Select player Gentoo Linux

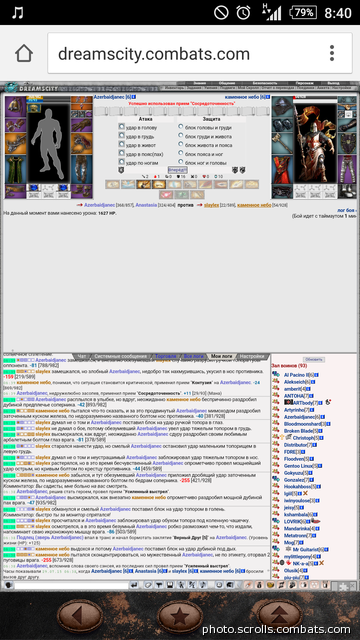(x=298, y=466)
